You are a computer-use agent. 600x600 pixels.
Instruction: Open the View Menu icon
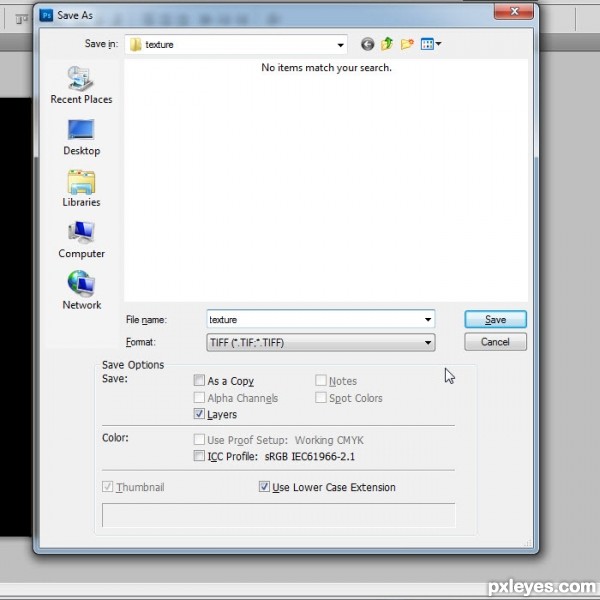tap(430, 44)
